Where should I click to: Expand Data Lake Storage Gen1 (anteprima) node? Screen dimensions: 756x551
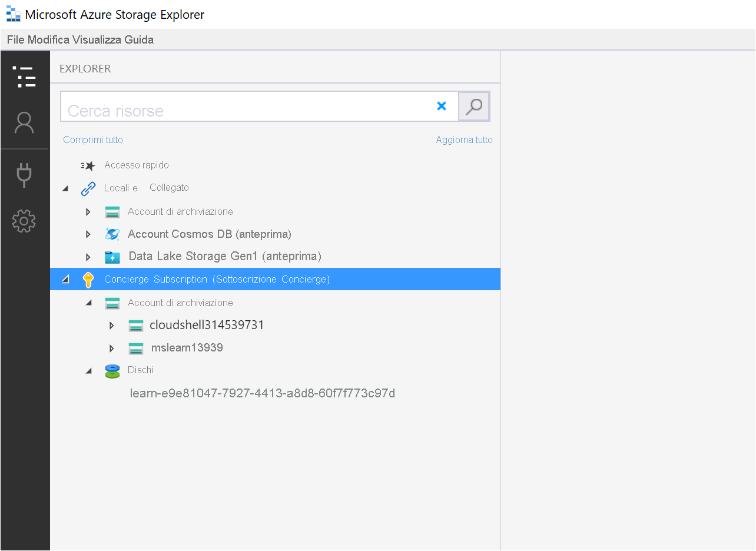[88, 257]
